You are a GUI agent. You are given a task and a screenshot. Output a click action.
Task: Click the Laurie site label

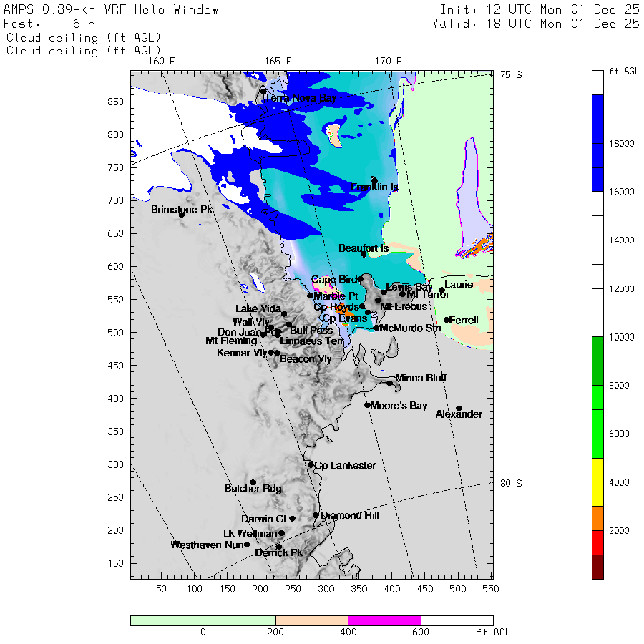(x=459, y=285)
